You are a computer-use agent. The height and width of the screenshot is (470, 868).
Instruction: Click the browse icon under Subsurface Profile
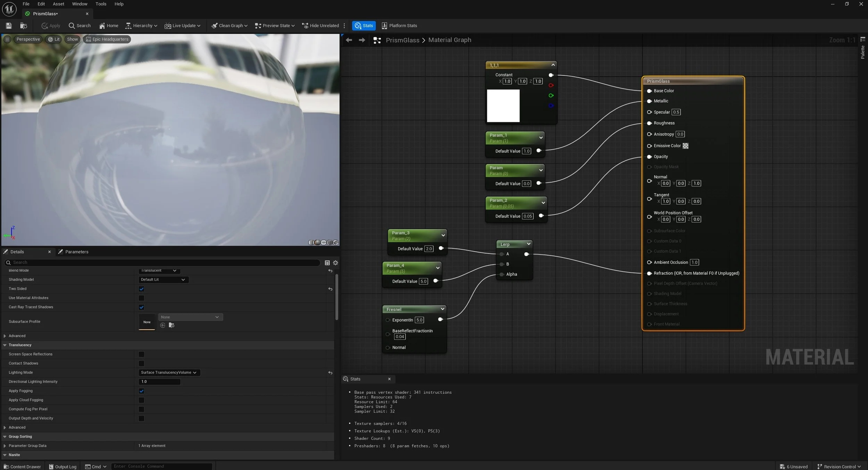point(172,325)
